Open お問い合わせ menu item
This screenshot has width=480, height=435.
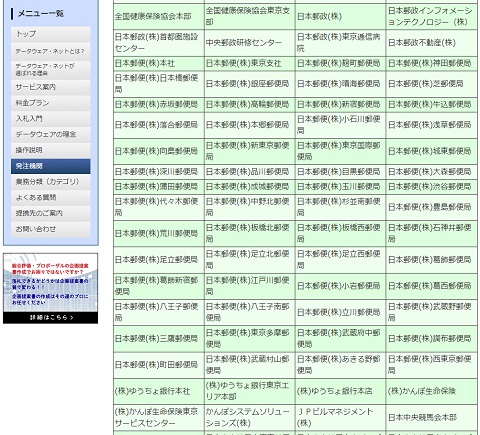pyautogui.click(x=50, y=229)
